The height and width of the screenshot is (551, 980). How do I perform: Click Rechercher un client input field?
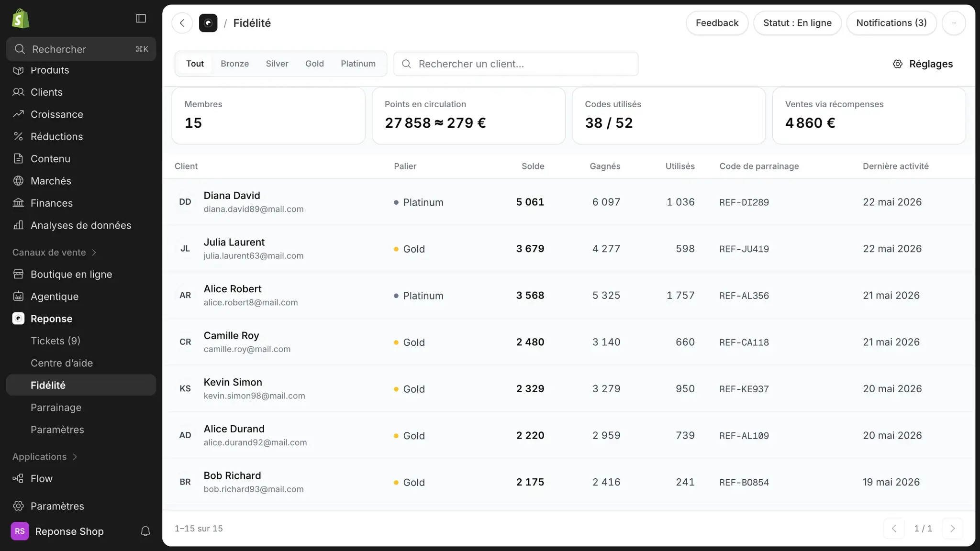(516, 64)
